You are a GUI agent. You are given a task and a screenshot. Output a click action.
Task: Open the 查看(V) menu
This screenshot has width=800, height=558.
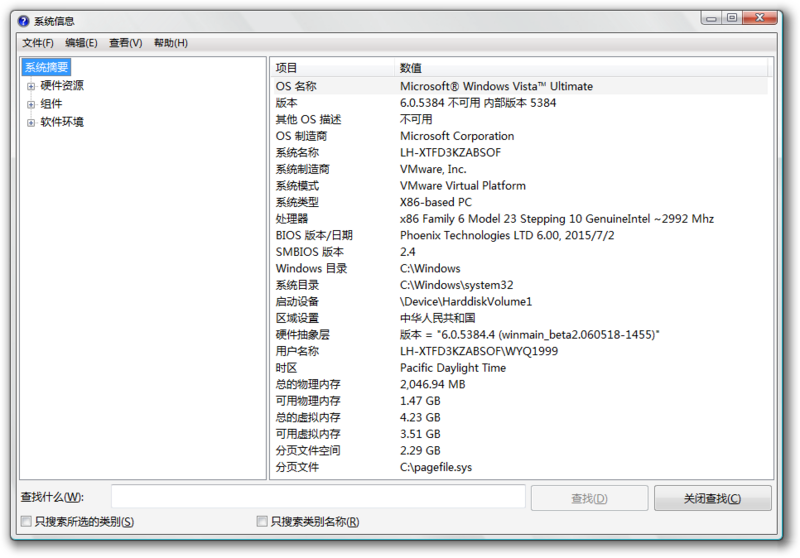[x=126, y=43]
